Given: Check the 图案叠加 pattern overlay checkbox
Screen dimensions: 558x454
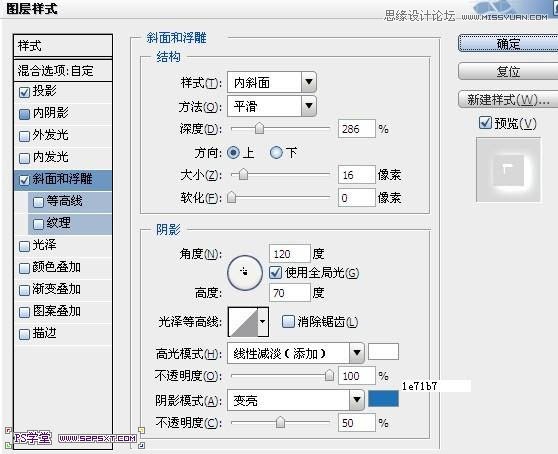Looking at the screenshot, I should [x=24, y=312].
